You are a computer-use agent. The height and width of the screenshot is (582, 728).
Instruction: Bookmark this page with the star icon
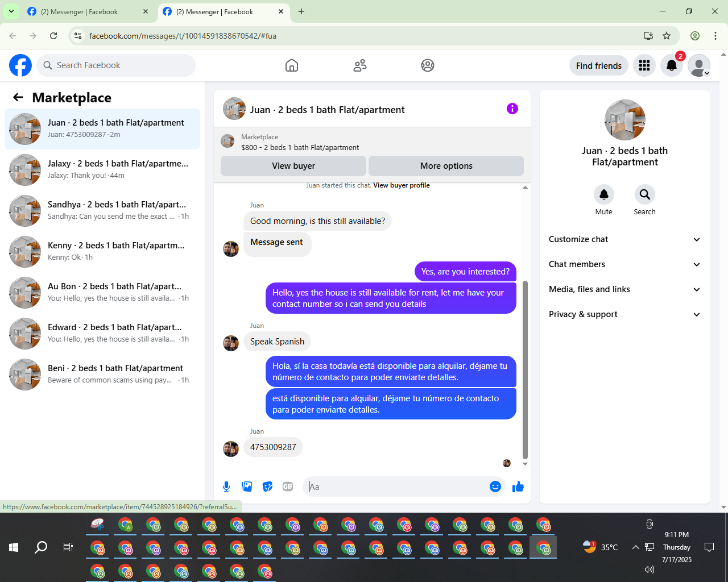[x=667, y=36]
